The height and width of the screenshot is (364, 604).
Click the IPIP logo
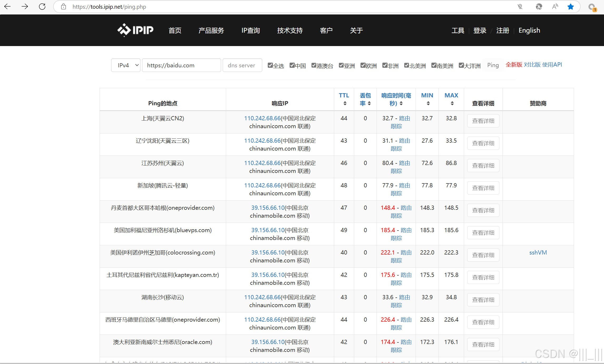tap(135, 30)
